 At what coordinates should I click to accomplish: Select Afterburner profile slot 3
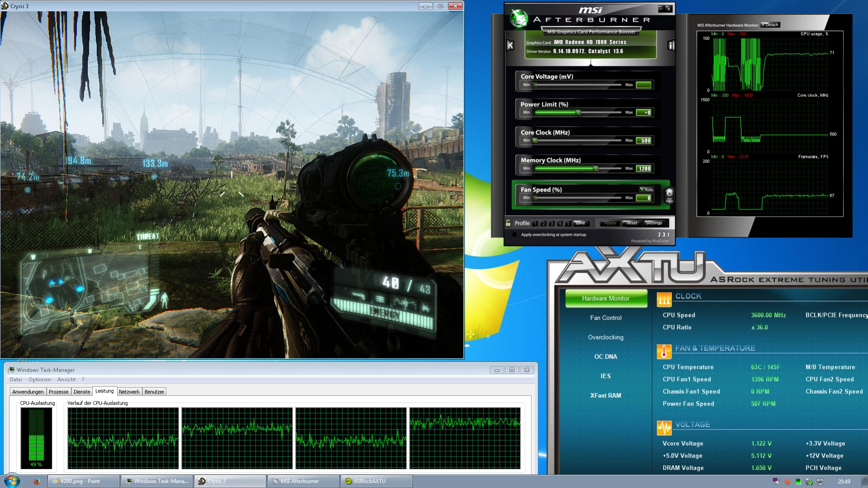(551, 223)
